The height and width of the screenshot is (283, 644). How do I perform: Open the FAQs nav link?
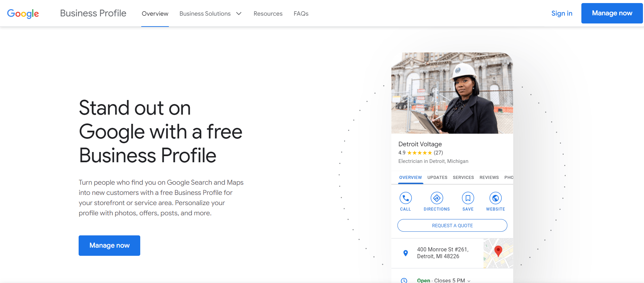[x=301, y=14]
